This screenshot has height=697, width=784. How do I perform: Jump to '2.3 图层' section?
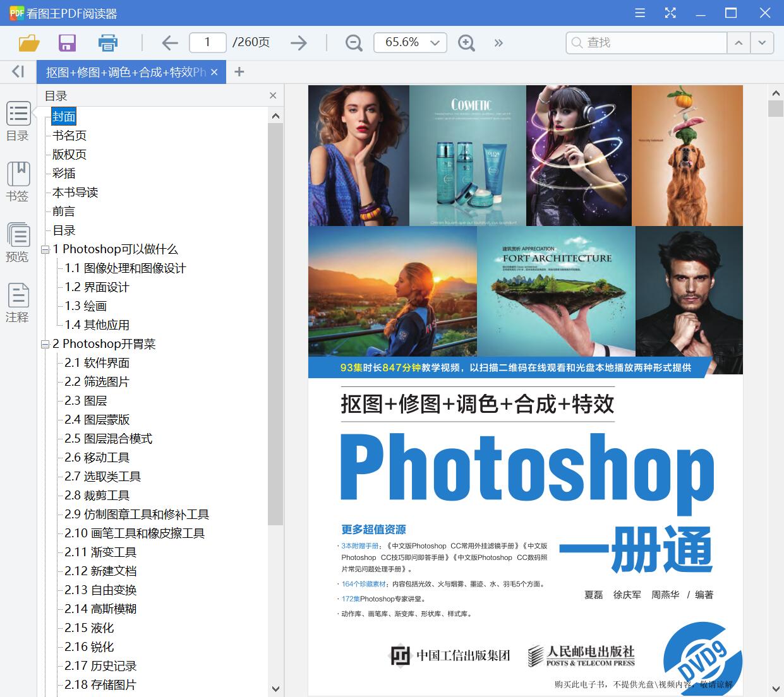(85, 401)
